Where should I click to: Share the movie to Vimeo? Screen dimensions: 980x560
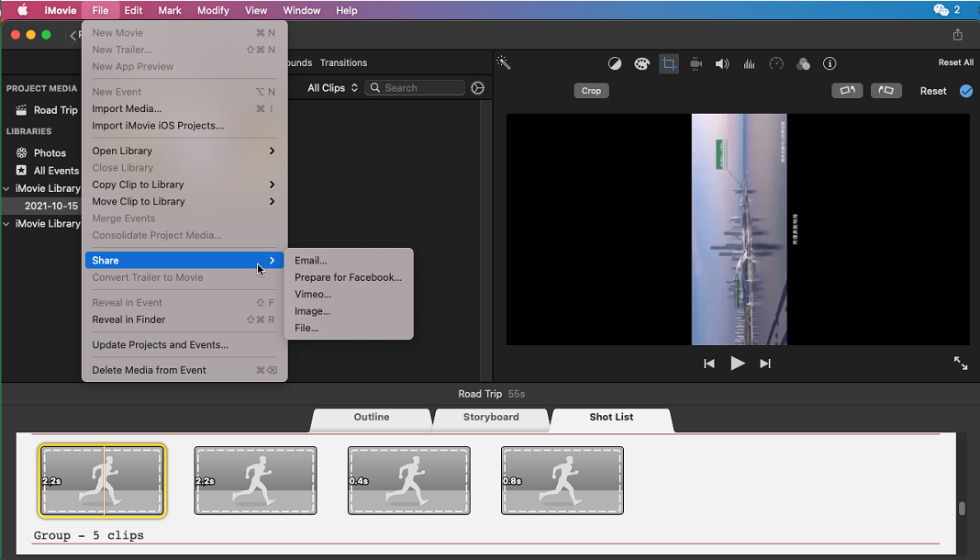pos(349,295)
